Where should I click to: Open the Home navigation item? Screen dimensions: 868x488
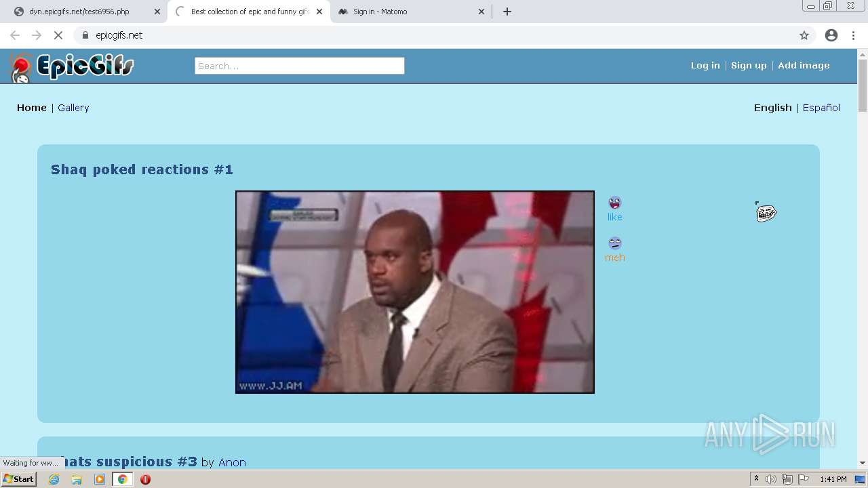tap(32, 108)
